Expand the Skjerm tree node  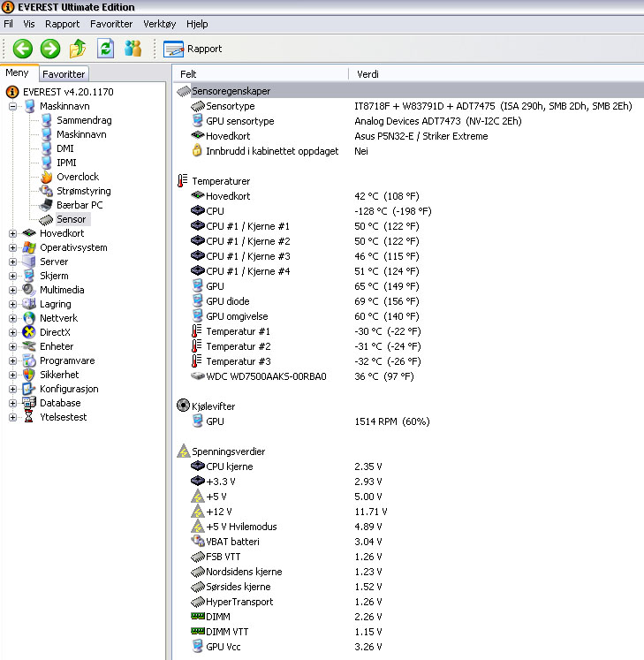[x=12, y=276]
